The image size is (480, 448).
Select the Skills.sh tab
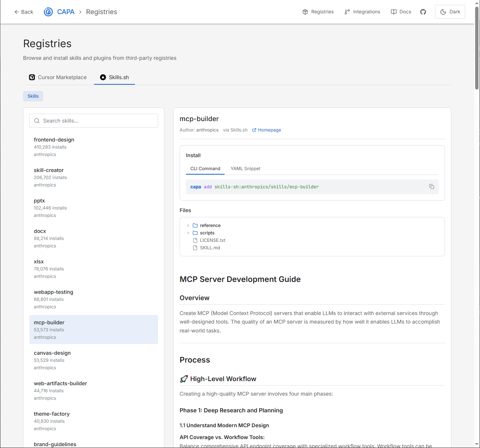click(115, 77)
